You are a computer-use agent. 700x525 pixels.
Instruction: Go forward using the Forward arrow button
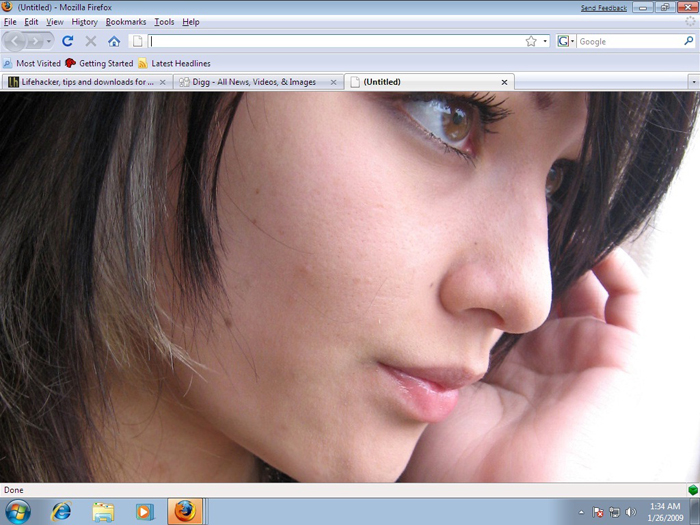tap(35, 42)
